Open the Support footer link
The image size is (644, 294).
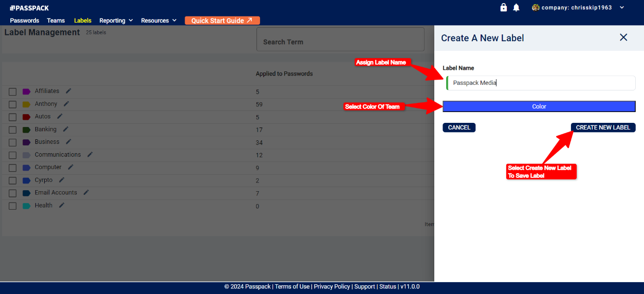[x=364, y=287]
